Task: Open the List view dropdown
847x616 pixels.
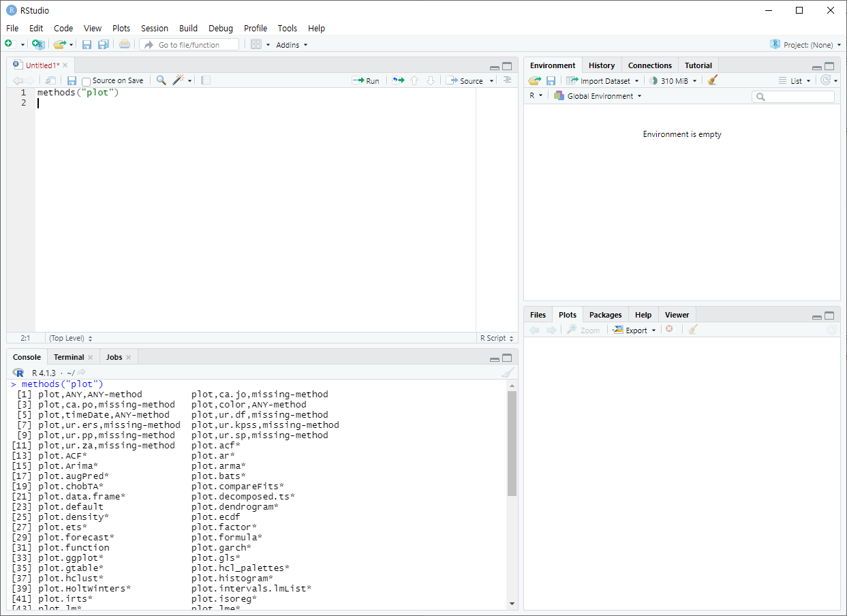Action: click(795, 80)
